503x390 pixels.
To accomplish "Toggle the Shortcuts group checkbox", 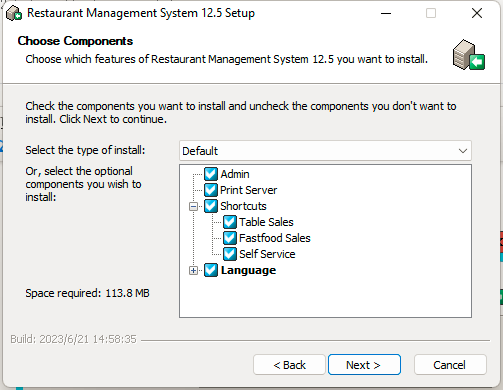I will (x=211, y=206).
